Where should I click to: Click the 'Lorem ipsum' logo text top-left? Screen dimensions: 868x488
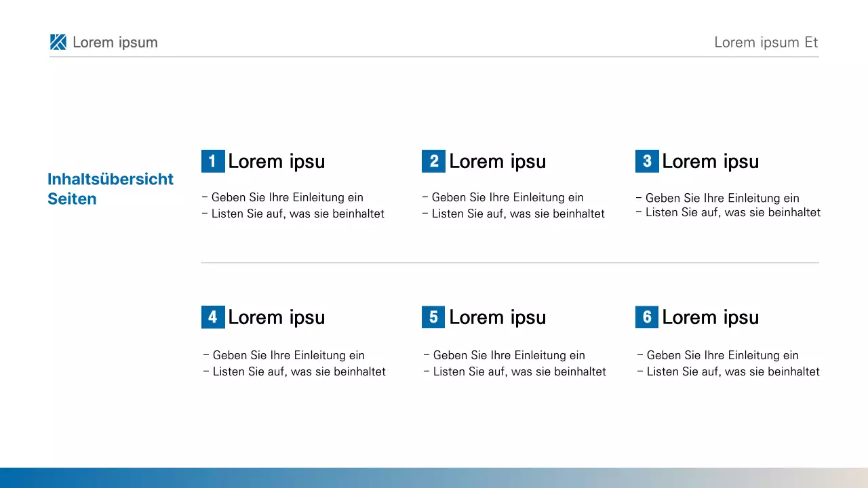click(115, 42)
